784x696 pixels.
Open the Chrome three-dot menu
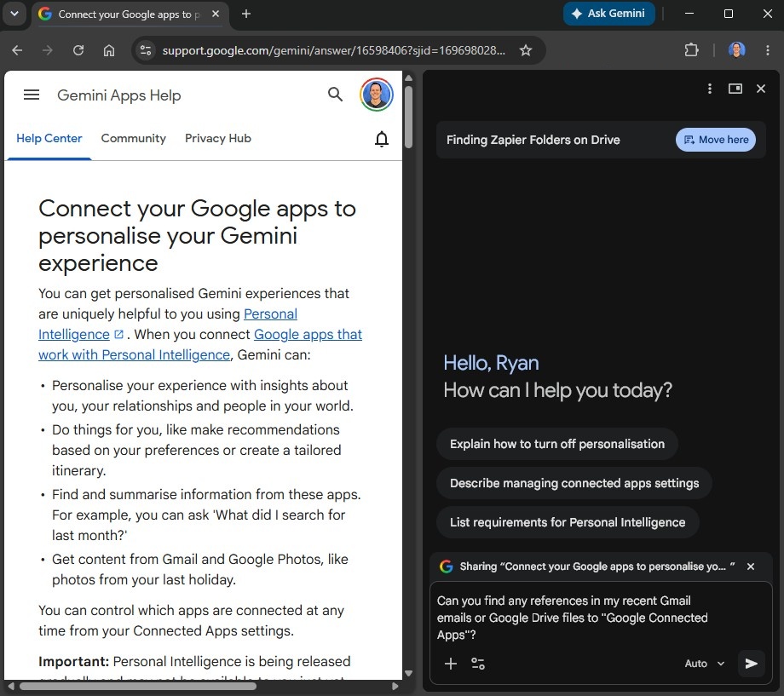point(768,50)
